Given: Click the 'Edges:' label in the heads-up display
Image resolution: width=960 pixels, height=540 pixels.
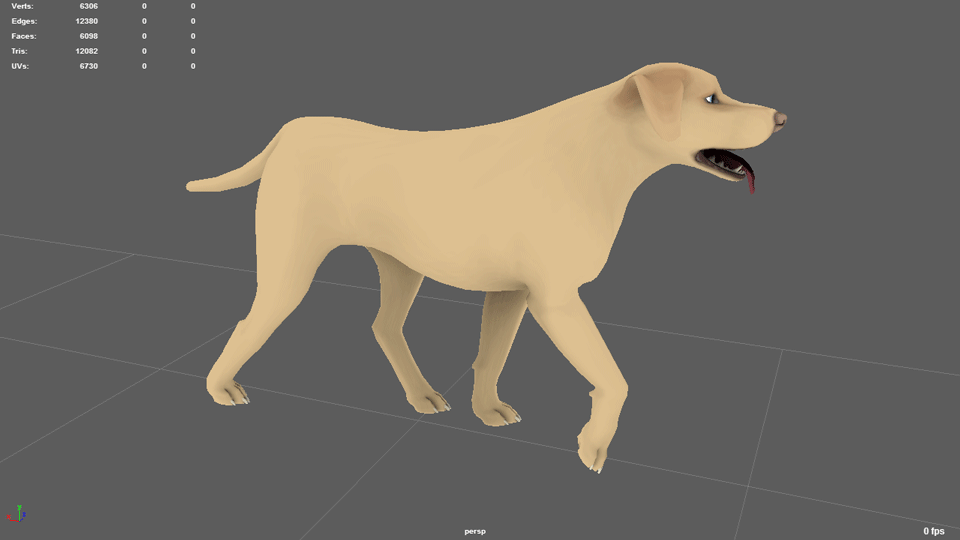Looking at the screenshot, I should point(24,21).
